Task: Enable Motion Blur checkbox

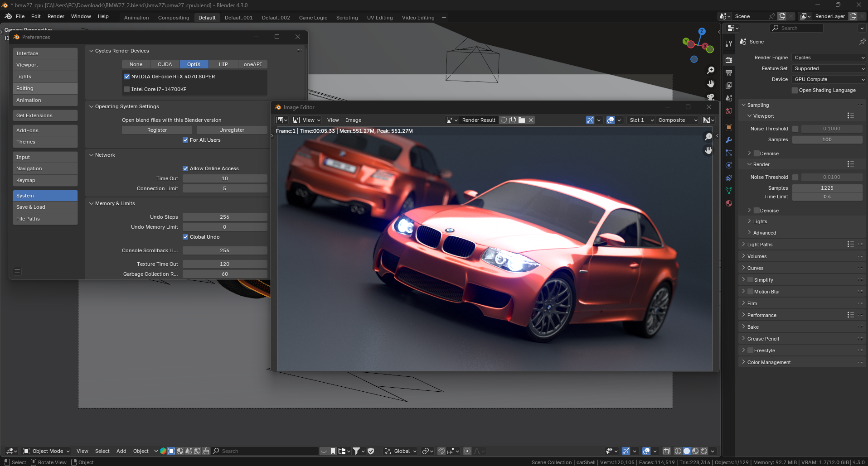Action: [750, 292]
